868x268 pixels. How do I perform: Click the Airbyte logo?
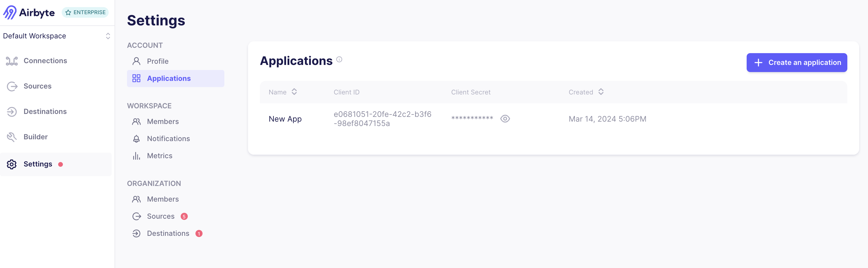click(x=29, y=12)
